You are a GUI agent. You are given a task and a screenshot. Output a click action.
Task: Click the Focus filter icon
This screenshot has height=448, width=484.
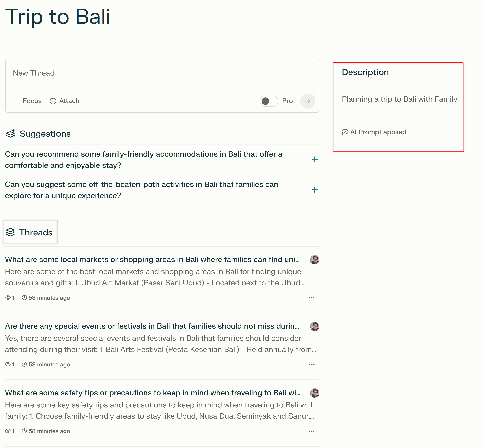tap(17, 101)
